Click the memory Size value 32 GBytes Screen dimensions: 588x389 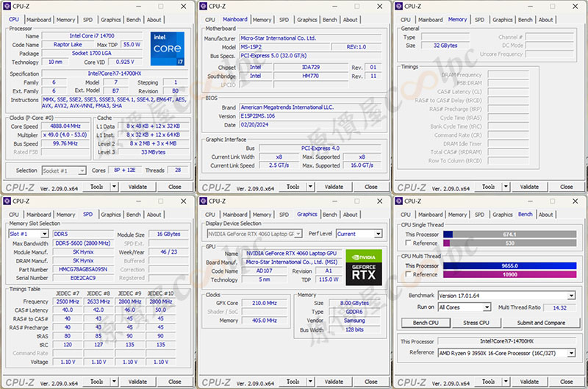point(445,46)
